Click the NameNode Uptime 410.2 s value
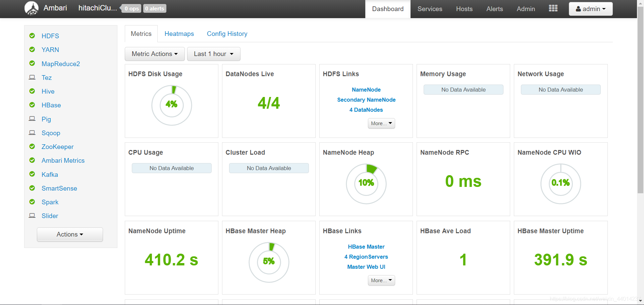 click(171, 260)
